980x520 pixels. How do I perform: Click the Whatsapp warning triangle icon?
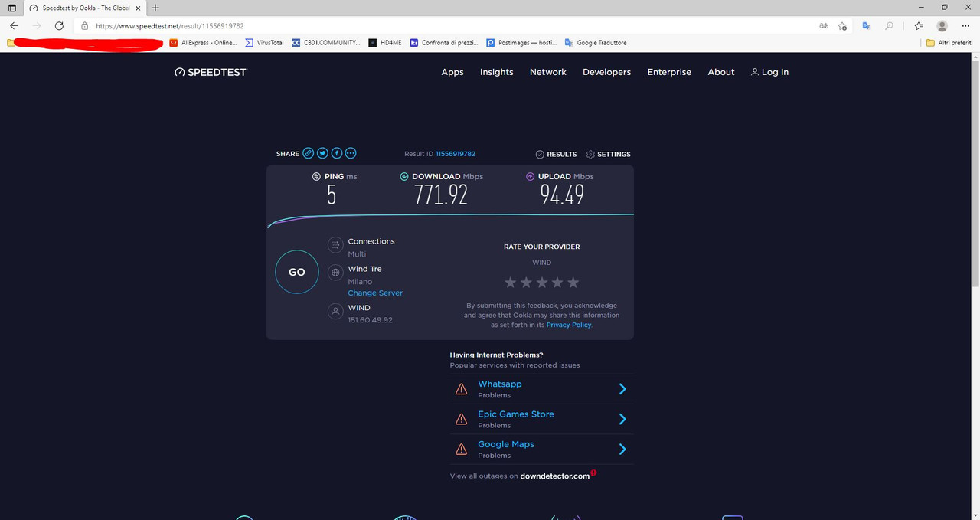click(x=461, y=389)
